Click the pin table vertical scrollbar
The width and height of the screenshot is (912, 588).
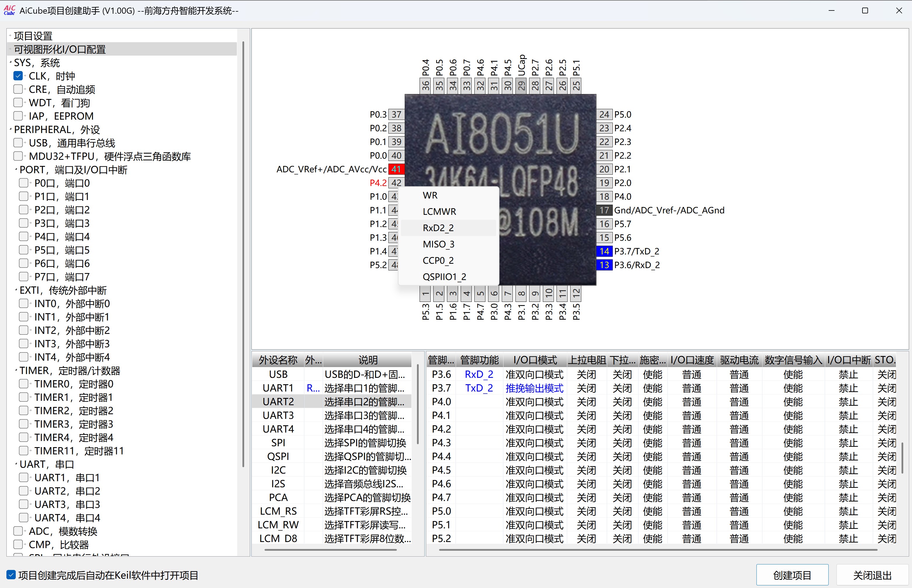click(902, 458)
